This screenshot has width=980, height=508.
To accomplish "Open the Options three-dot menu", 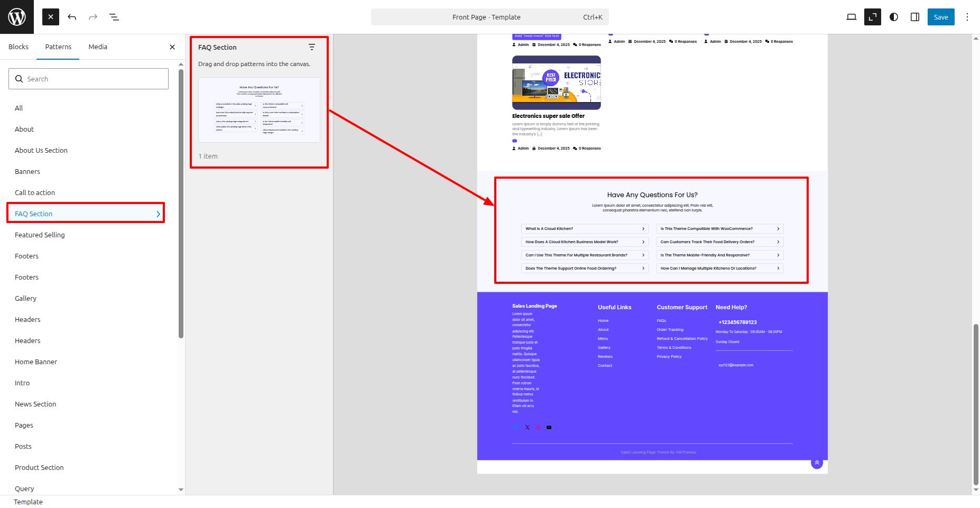I will click(x=967, y=17).
